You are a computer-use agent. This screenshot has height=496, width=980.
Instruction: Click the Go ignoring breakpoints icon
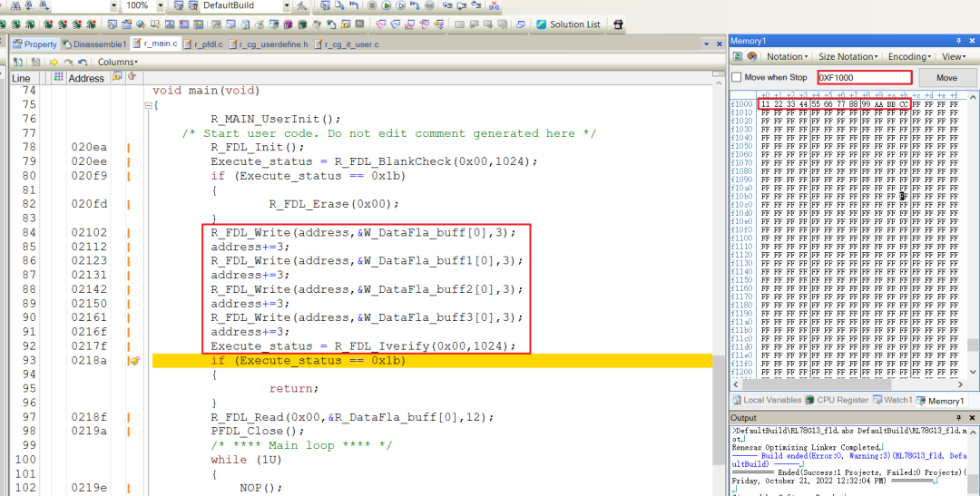point(401,5)
